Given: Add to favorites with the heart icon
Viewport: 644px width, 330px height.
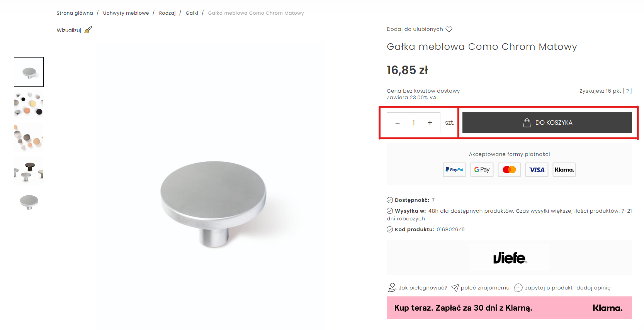Looking at the screenshot, I should [449, 29].
